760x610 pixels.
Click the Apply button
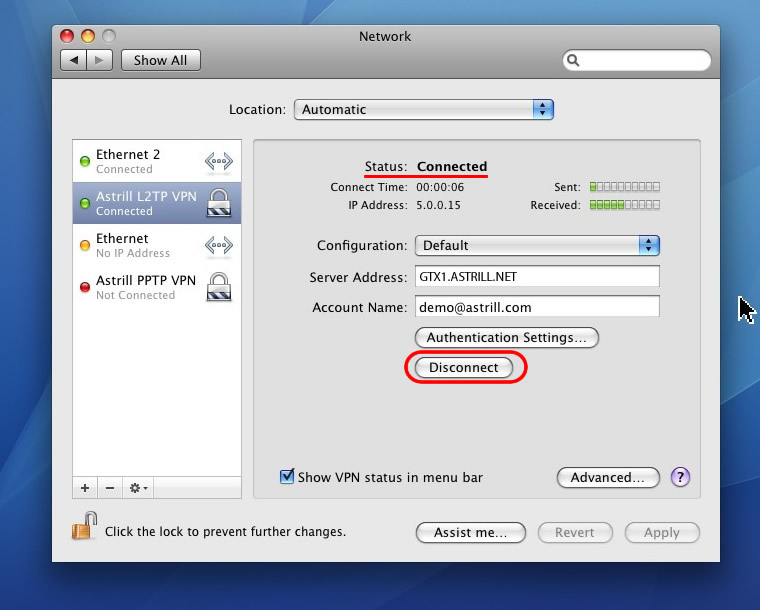[662, 532]
